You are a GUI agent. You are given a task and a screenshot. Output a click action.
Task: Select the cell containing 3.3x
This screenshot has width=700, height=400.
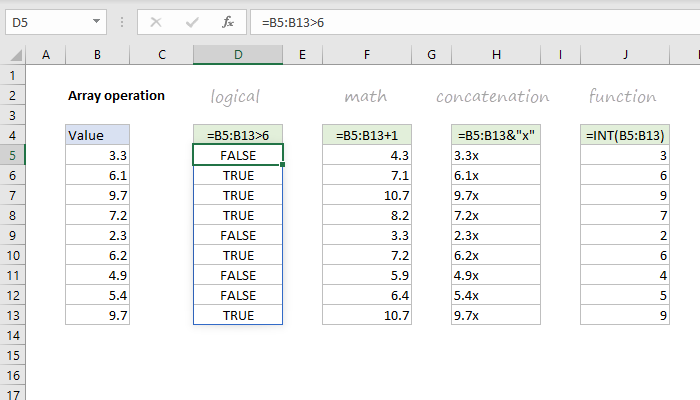point(495,155)
